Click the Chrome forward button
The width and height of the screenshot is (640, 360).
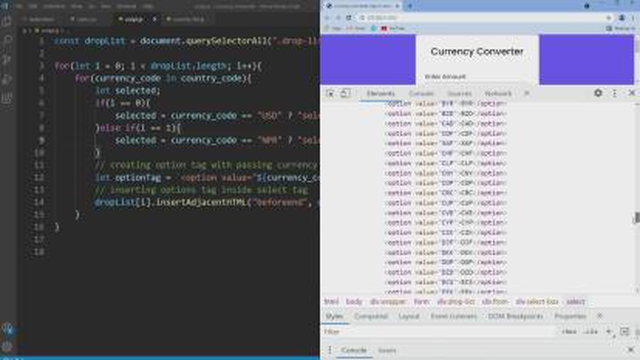tap(338, 18)
